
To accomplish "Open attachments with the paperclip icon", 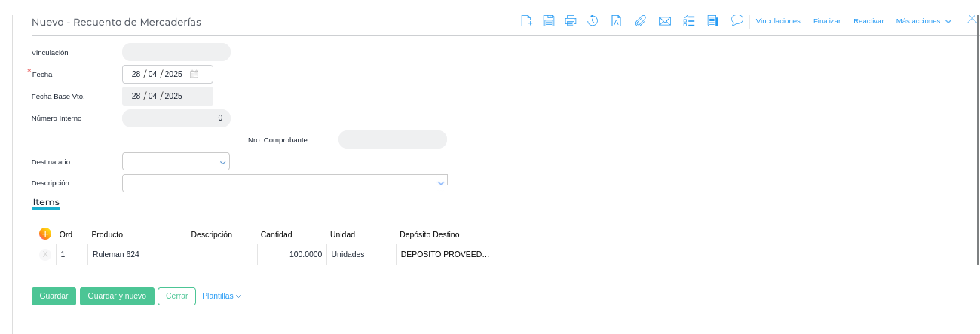I will click(640, 21).
